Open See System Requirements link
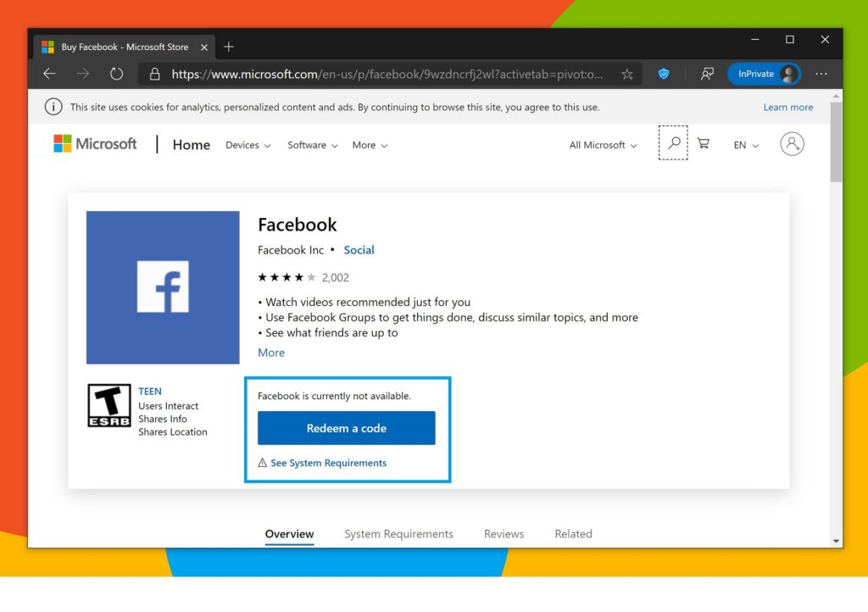 [x=328, y=463]
